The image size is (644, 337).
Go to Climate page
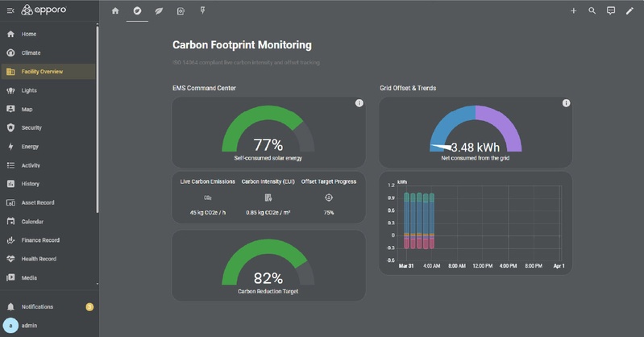31,52
